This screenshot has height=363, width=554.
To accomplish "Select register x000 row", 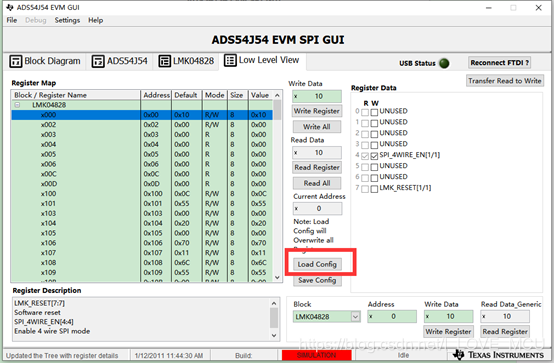I will (x=142, y=115).
